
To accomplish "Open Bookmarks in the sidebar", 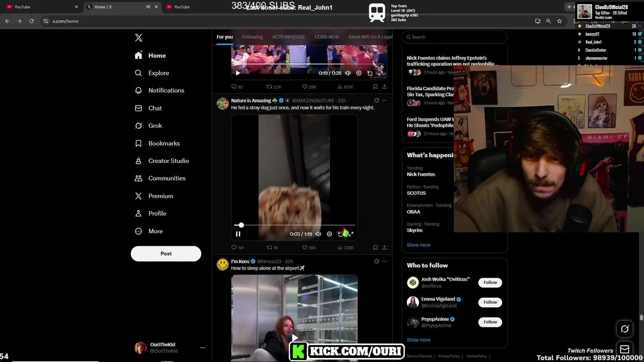I will pos(157,143).
